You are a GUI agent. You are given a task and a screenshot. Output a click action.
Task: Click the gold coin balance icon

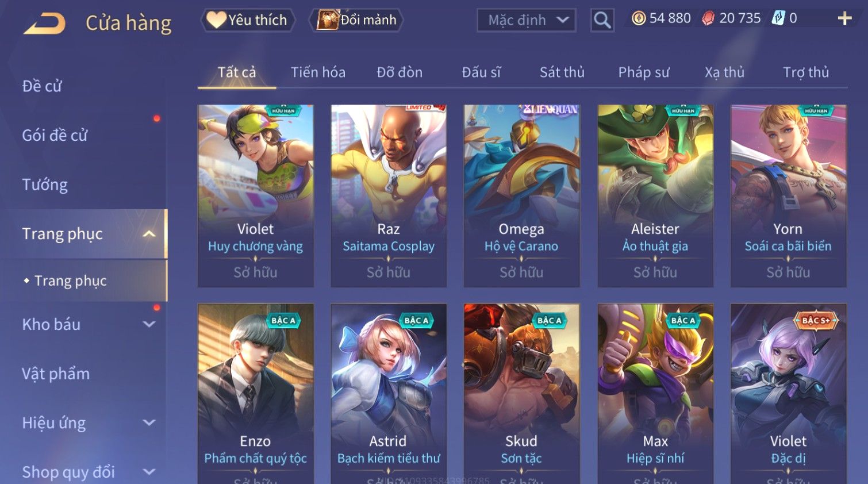(638, 18)
